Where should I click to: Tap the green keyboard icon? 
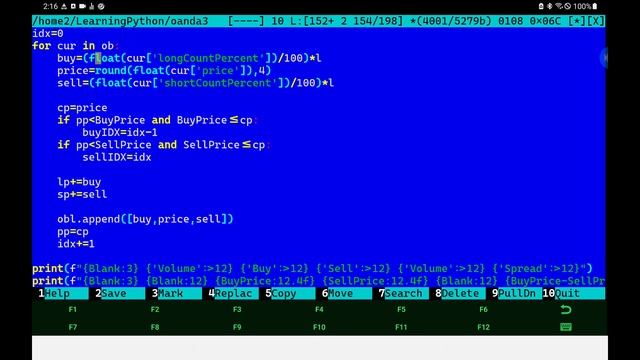coord(566,327)
